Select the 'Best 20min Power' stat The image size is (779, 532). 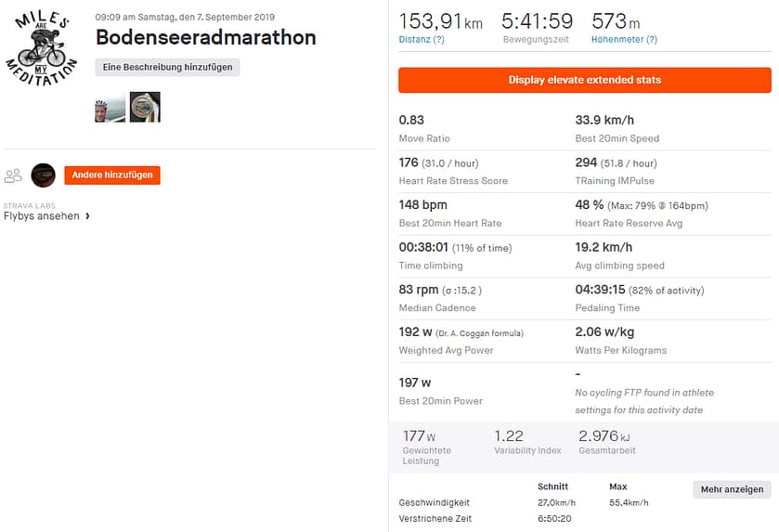pyautogui.click(x=440, y=401)
